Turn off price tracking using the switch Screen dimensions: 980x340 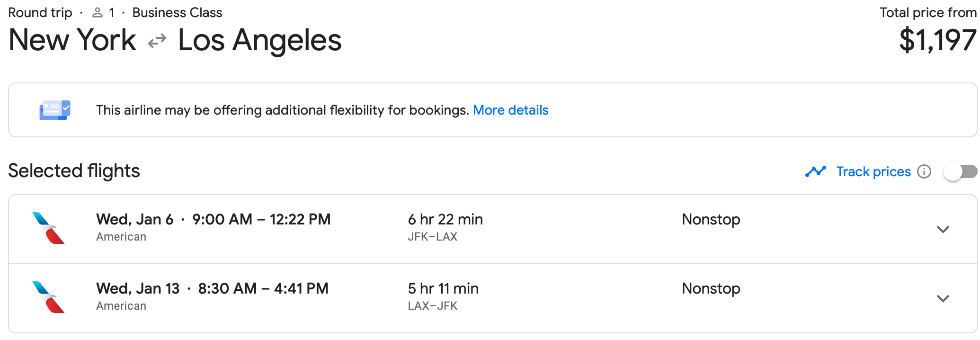click(961, 171)
